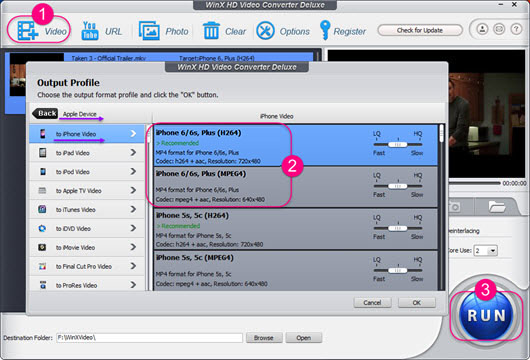This screenshot has width=530, height=360.
Task: Click the OK button
Action: point(417,303)
